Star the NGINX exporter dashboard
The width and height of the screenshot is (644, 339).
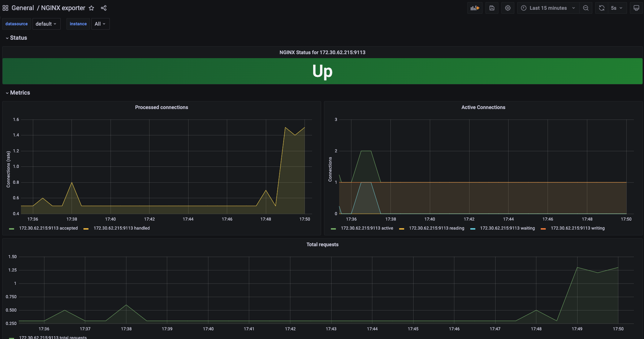[x=91, y=8]
